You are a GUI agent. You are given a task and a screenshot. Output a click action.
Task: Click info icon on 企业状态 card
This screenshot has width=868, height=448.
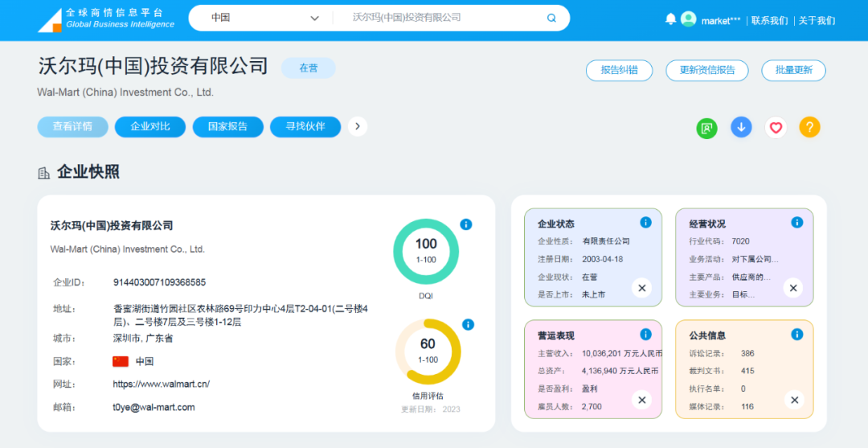click(645, 222)
